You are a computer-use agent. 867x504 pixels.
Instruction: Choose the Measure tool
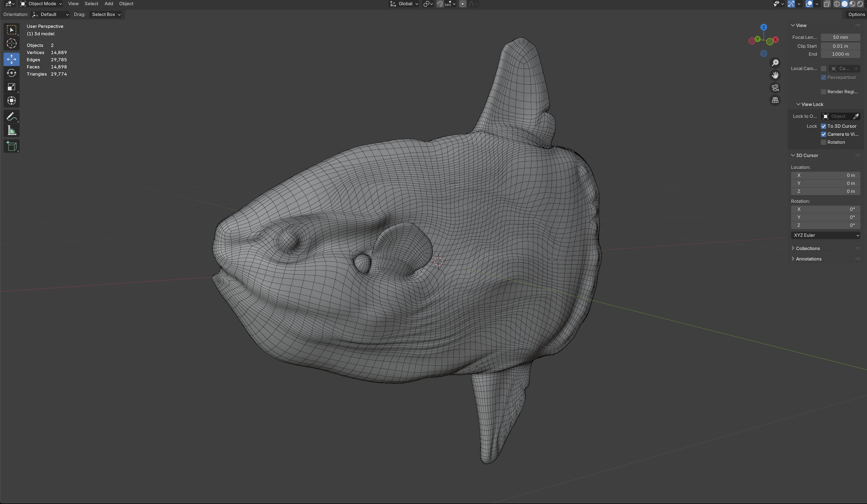point(11,130)
